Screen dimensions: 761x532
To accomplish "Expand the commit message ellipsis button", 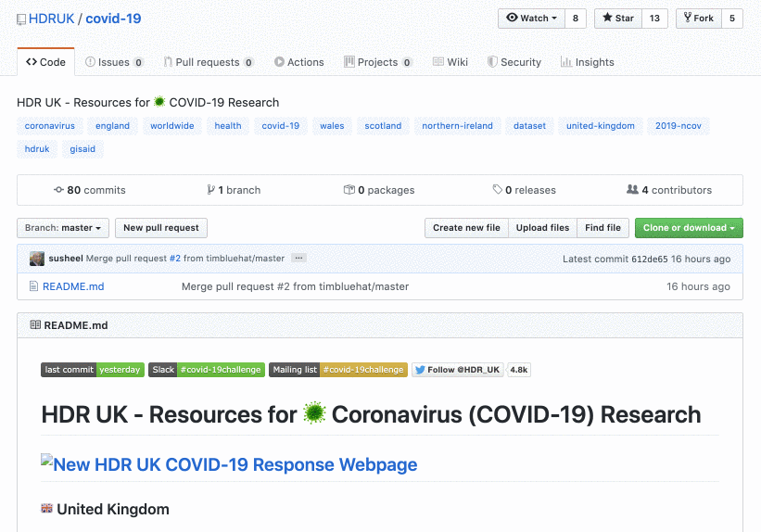I will pos(299,258).
